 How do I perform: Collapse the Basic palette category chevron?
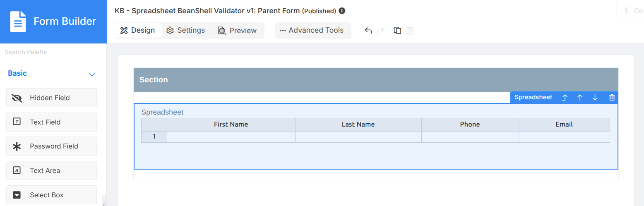click(92, 74)
